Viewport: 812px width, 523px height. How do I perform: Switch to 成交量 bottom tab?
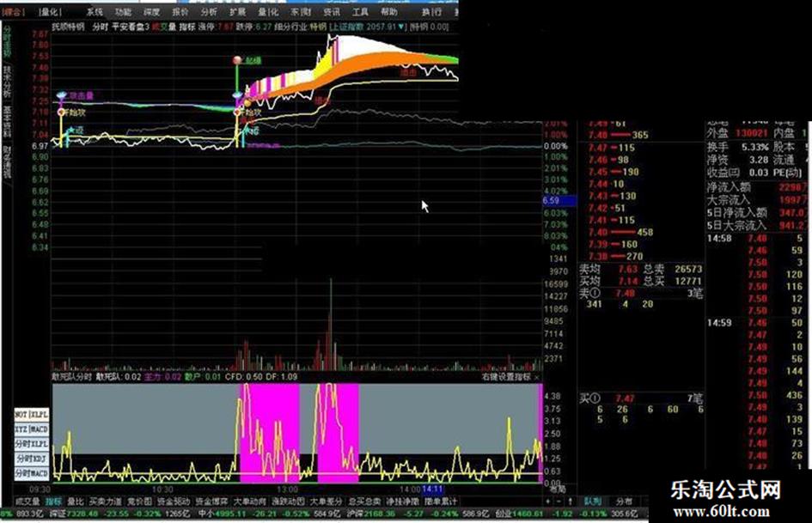click(x=28, y=502)
